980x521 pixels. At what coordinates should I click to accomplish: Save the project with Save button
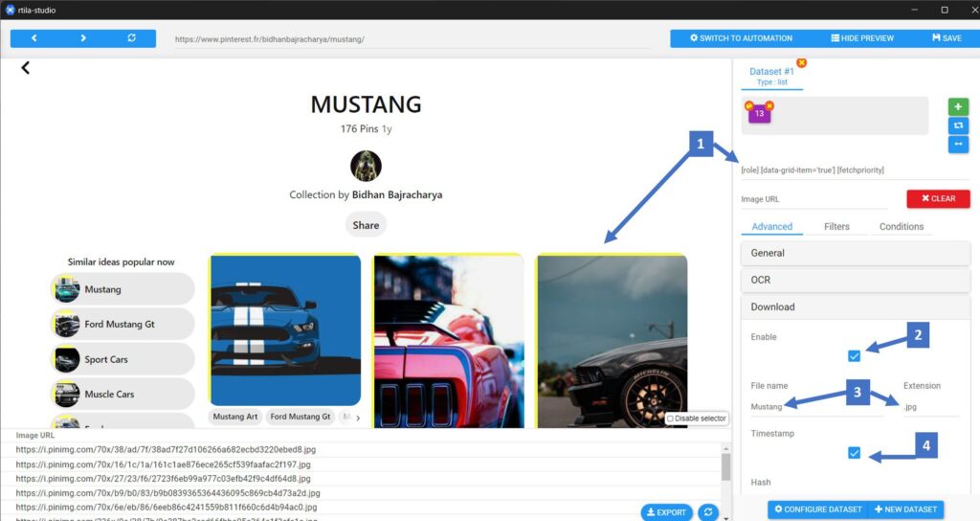point(947,38)
